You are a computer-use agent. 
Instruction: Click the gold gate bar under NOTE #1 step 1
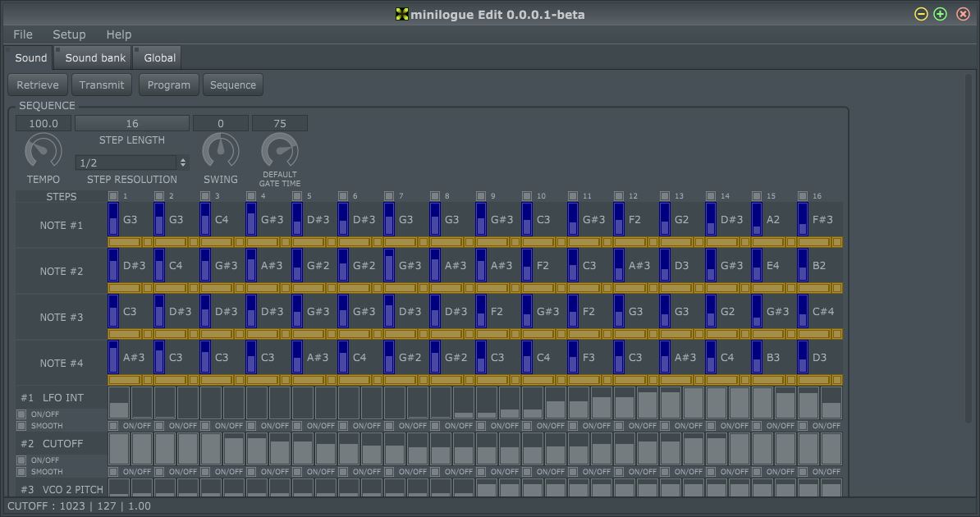click(x=125, y=242)
